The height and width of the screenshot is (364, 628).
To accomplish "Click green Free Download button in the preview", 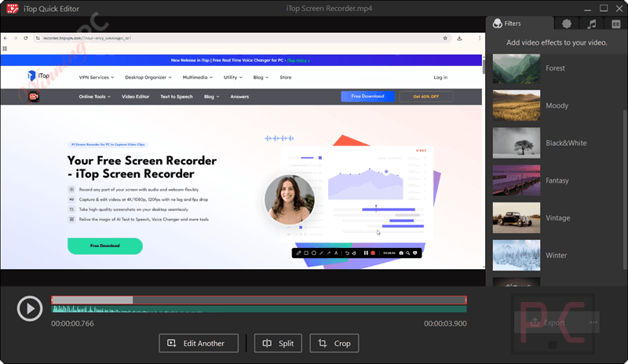I will 105,246.
